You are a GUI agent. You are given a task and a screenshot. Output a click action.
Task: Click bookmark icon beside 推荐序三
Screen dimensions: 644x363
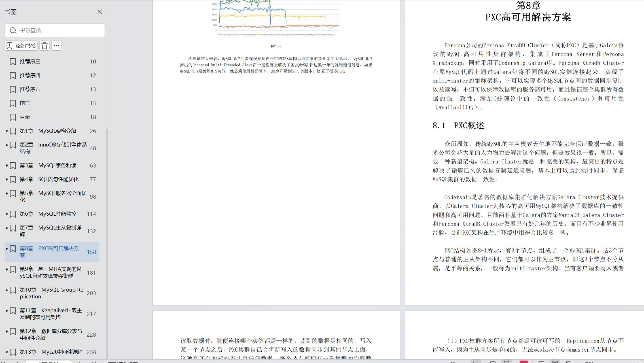[x=13, y=61]
